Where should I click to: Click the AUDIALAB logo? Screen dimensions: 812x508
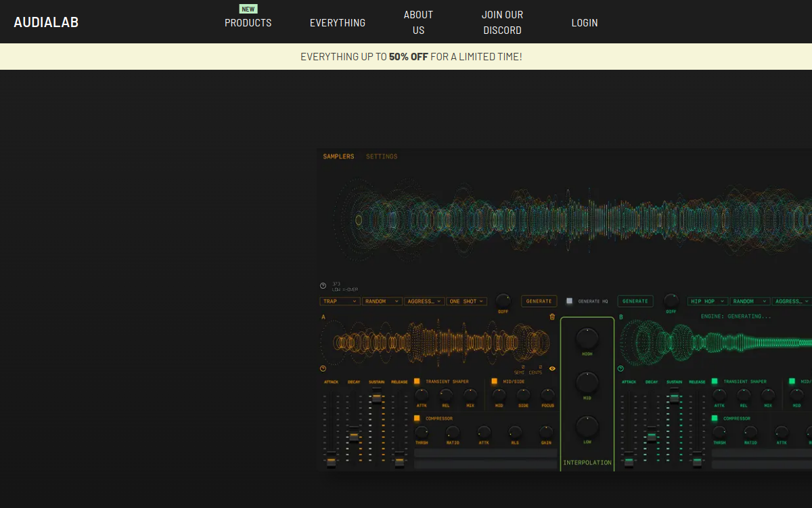(x=46, y=22)
